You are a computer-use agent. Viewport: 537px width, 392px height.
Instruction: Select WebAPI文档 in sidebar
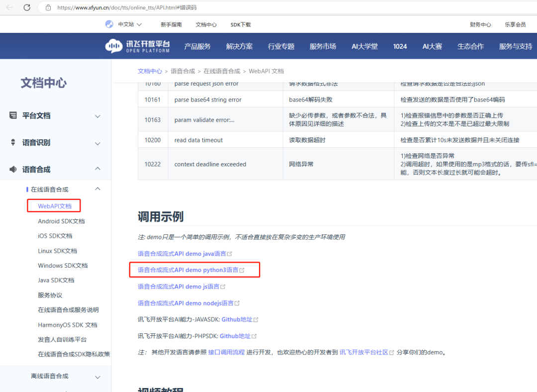pyautogui.click(x=55, y=206)
